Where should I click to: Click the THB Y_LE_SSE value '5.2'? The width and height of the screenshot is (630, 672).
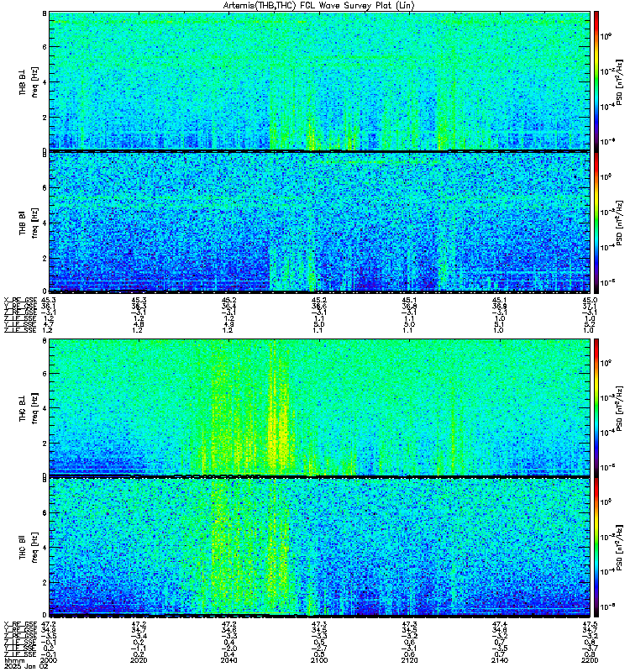coord(590,324)
